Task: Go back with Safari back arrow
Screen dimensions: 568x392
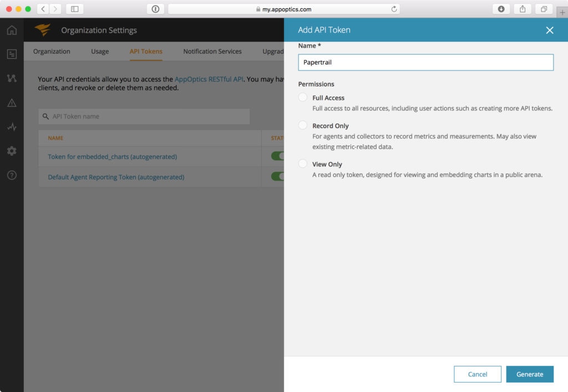Action: (x=43, y=9)
